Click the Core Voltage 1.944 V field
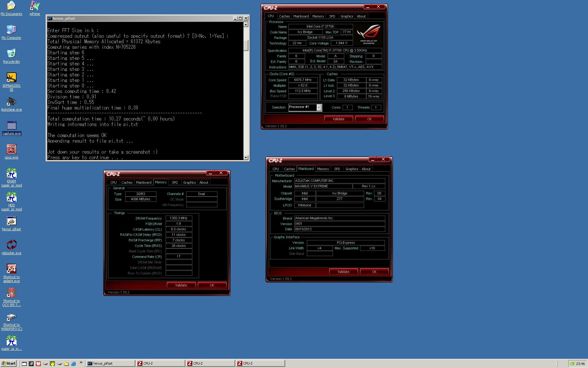The width and height of the screenshot is (588, 368). (341, 43)
